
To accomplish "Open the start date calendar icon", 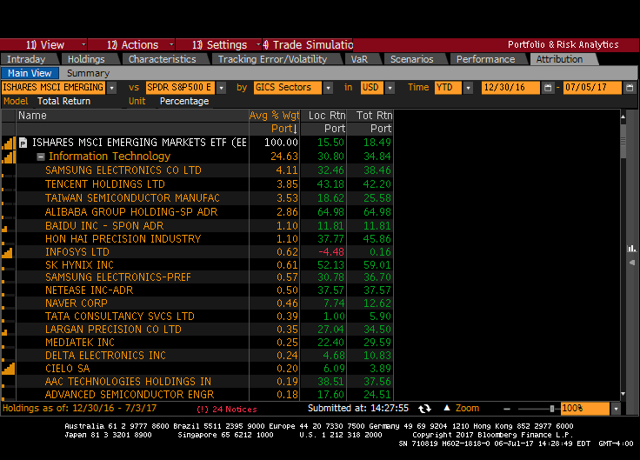I will [x=548, y=88].
